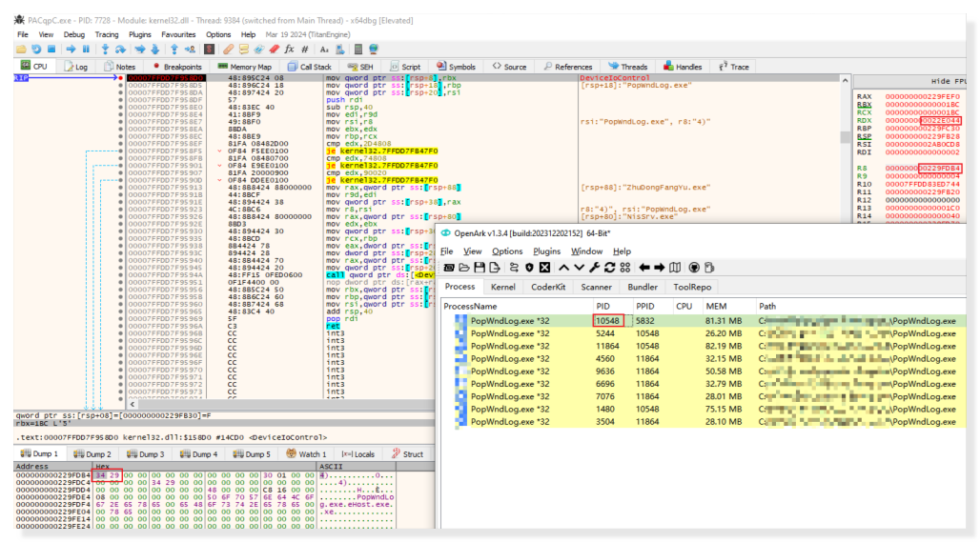
Task: Toggle breakpoint on the ret instruction line
Action: click(x=121, y=324)
